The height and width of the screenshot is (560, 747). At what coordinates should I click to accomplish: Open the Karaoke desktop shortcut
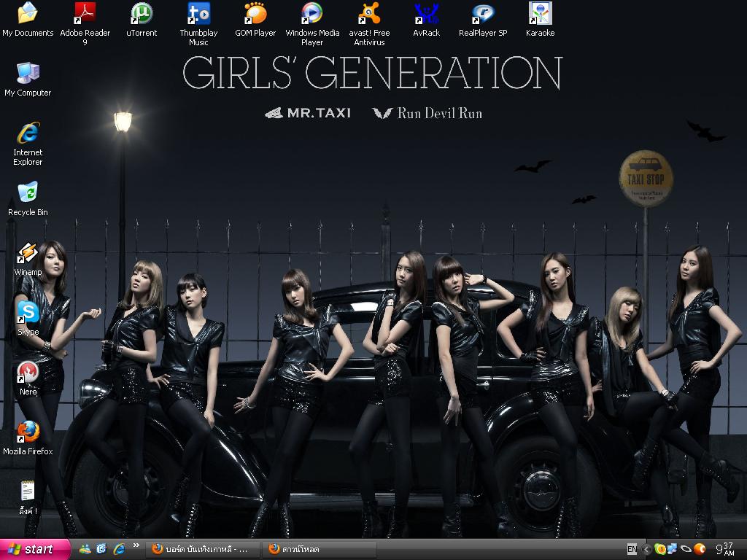click(541, 20)
